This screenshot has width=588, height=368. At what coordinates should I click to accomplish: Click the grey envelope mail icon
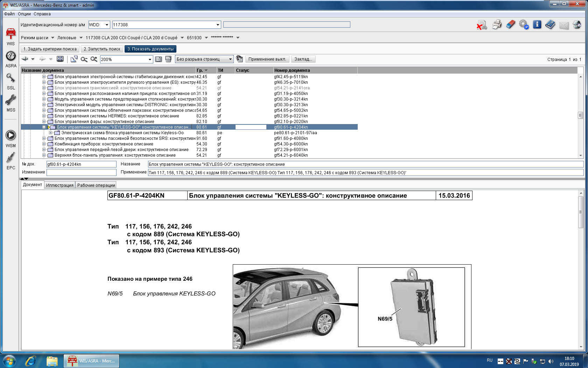tap(564, 25)
